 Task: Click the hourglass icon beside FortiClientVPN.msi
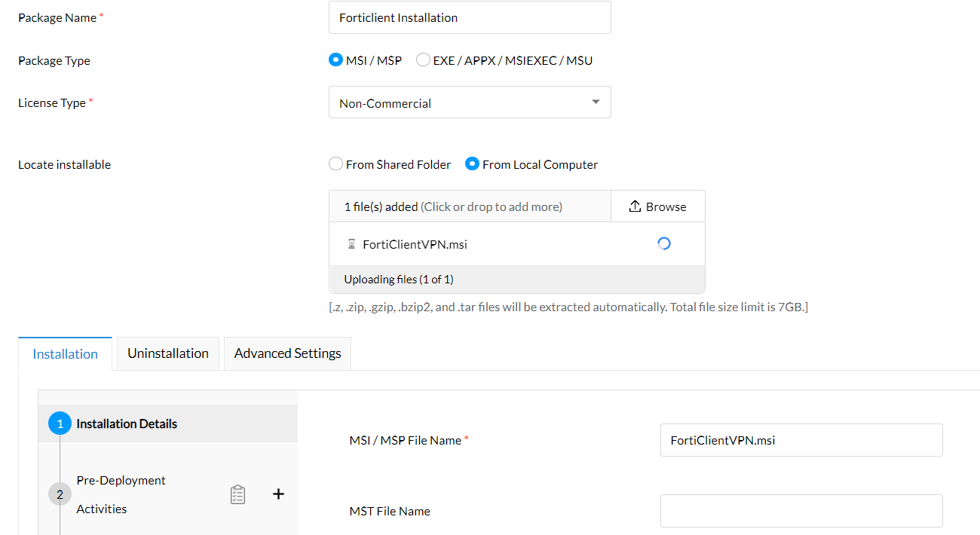(351, 244)
